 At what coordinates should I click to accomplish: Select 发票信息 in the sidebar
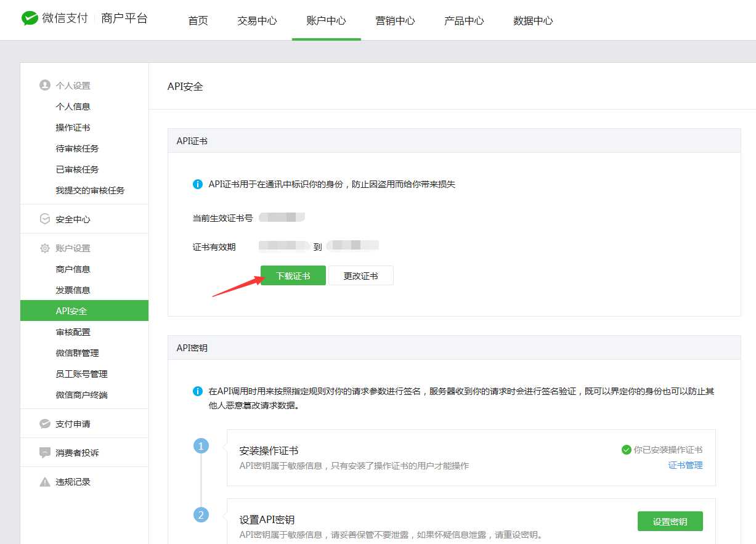[x=73, y=290]
